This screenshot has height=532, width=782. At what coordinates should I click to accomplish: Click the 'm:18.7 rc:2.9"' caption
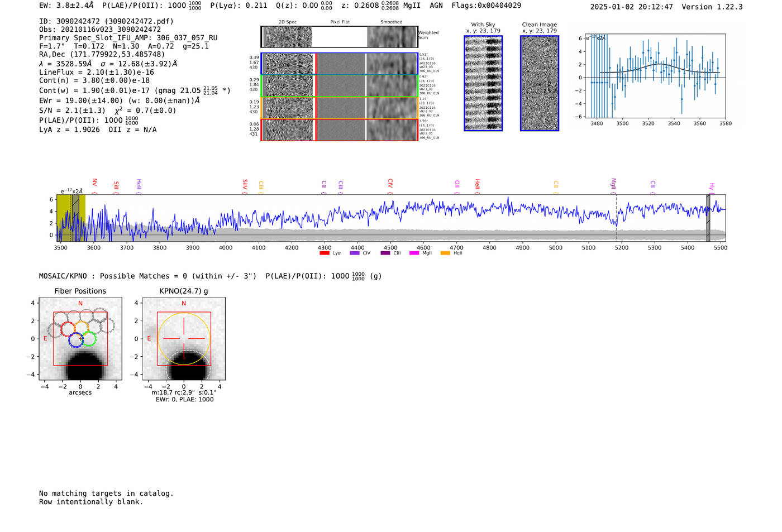pos(184,392)
